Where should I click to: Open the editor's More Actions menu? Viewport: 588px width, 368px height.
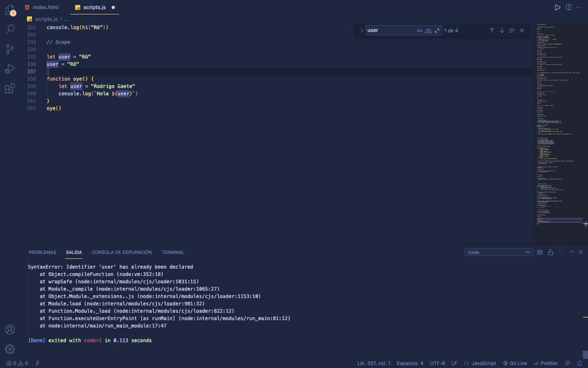tap(579, 8)
